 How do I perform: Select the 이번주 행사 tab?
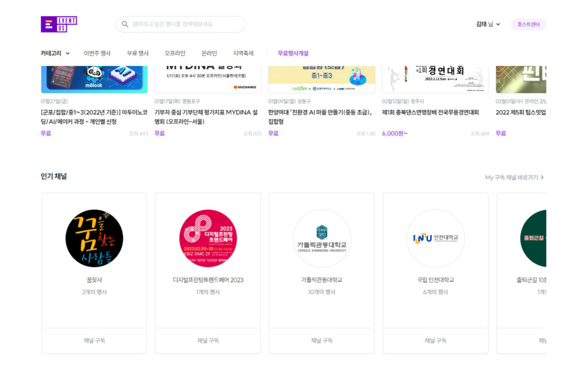click(x=97, y=53)
